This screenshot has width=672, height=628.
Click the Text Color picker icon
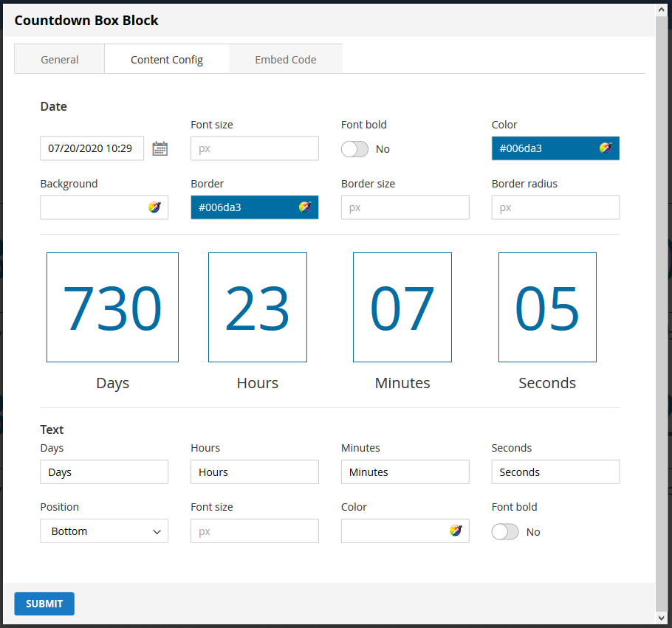tap(456, 531)
